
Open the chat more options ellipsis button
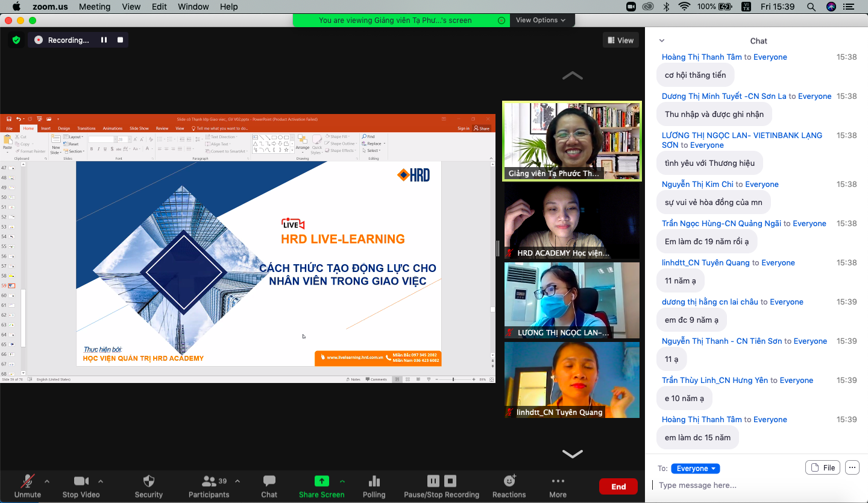(x=852, y=467)
